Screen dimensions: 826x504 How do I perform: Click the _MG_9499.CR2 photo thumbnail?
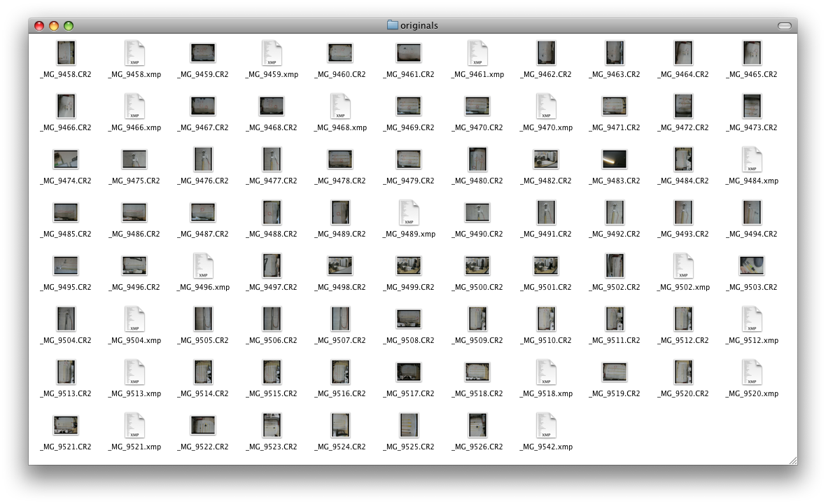coord(409,265)
